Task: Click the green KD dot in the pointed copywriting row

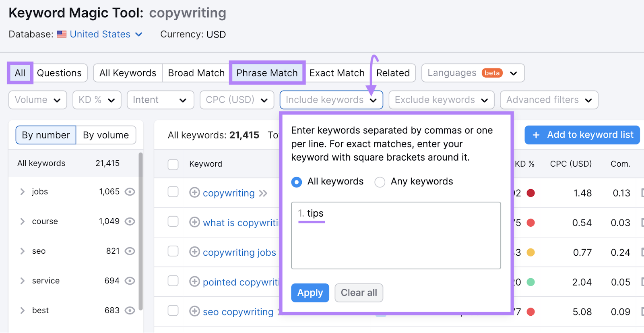Action: (x=530, y=282)
